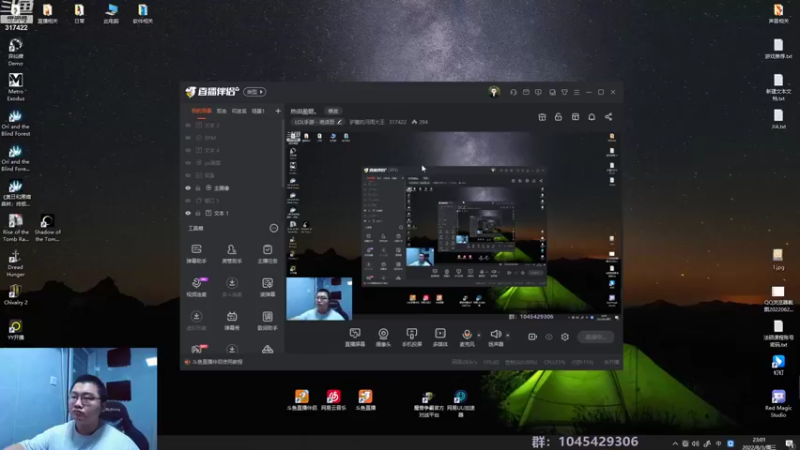
Task: Select the 主摄像 layer row
Action: click(x=231, y=188)
